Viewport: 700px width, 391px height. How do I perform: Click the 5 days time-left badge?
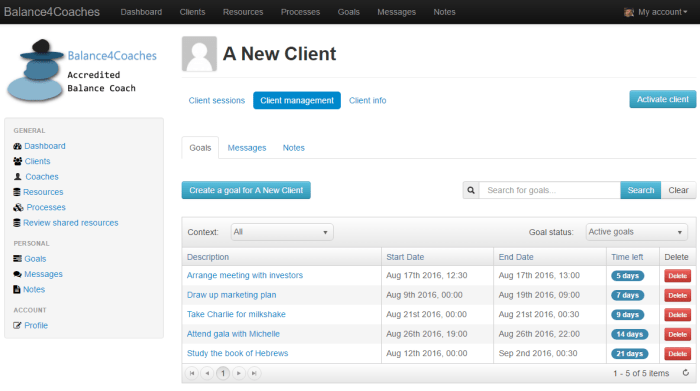(627, 276)
